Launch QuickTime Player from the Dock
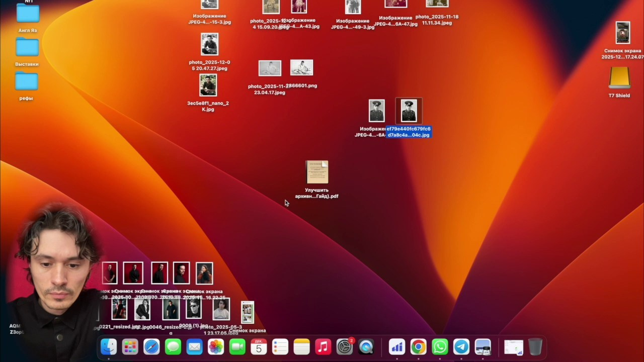The image size is (644, 362). point(366,347)
